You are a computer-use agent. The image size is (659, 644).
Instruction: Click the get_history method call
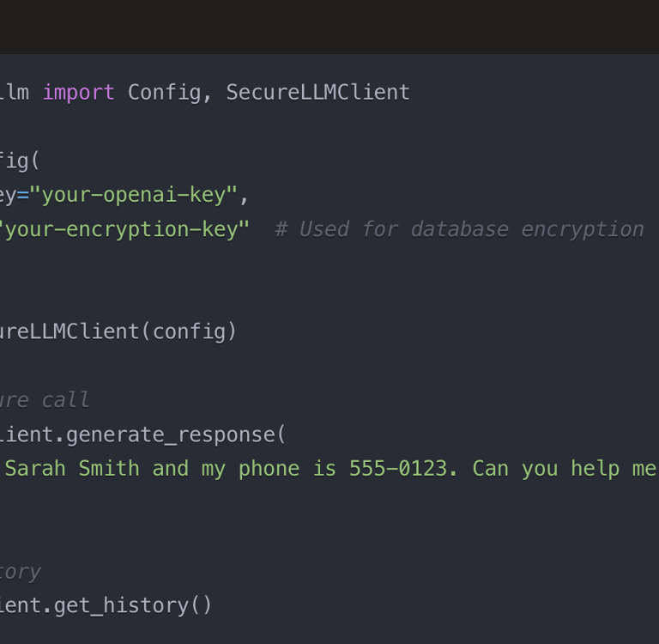pos(132,605)
